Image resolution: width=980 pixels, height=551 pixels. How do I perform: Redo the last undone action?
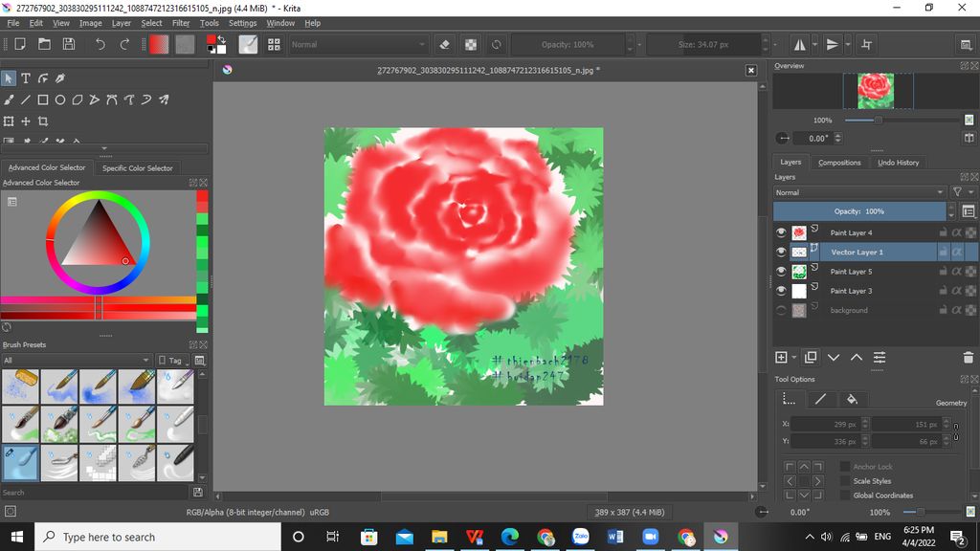click(124, 44)
